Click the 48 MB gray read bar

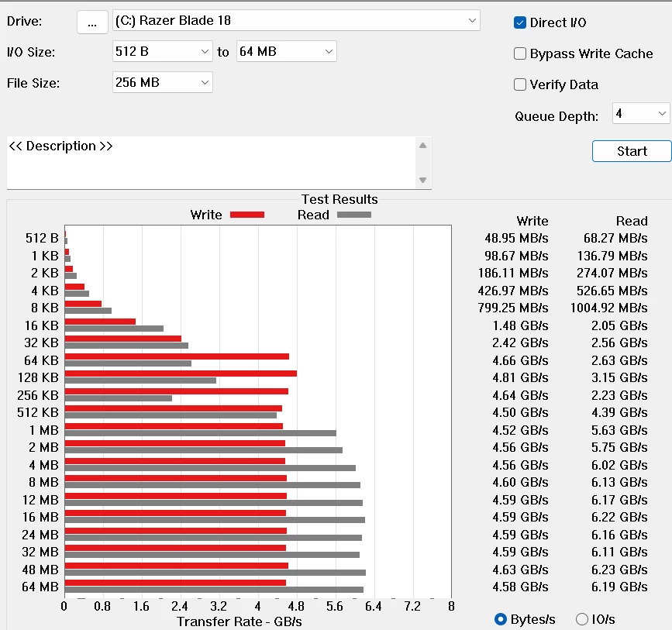point(215,573)
